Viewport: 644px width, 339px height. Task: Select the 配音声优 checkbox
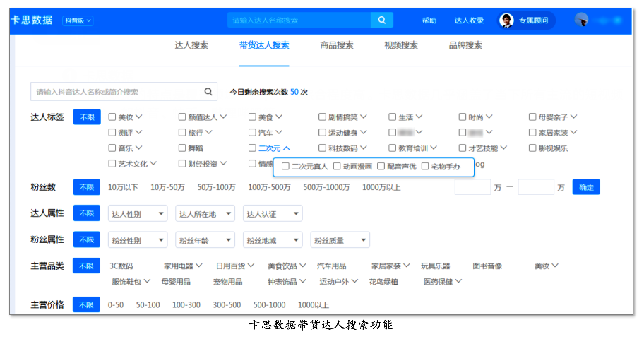click(x=381, y=166)
